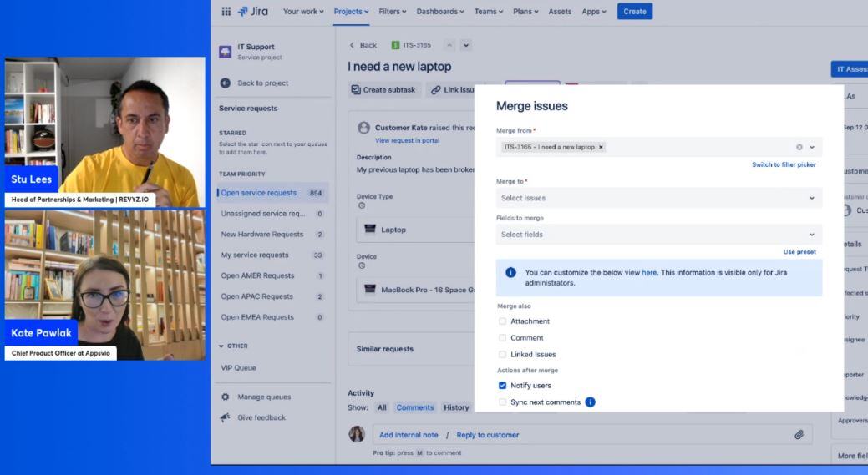
Task: Click the Add internal note field
Action: point(409,435)
